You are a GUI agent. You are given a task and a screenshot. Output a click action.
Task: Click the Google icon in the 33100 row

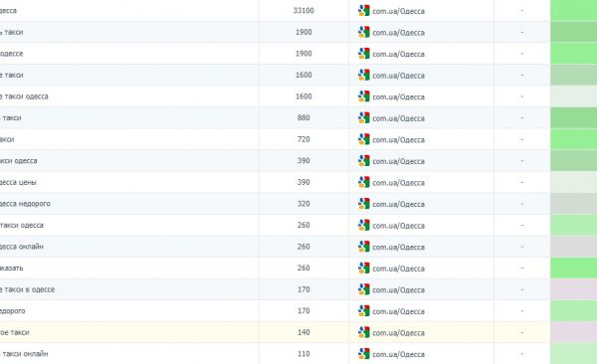(x=364, y=10)
